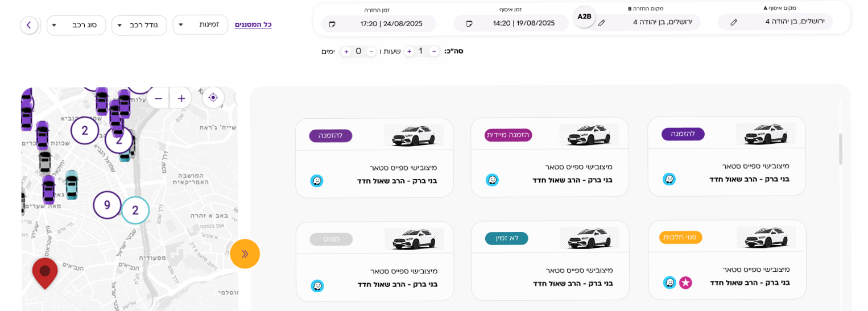Center map using the crosshair locate icon
868x311 pixels.
point(213,98)
